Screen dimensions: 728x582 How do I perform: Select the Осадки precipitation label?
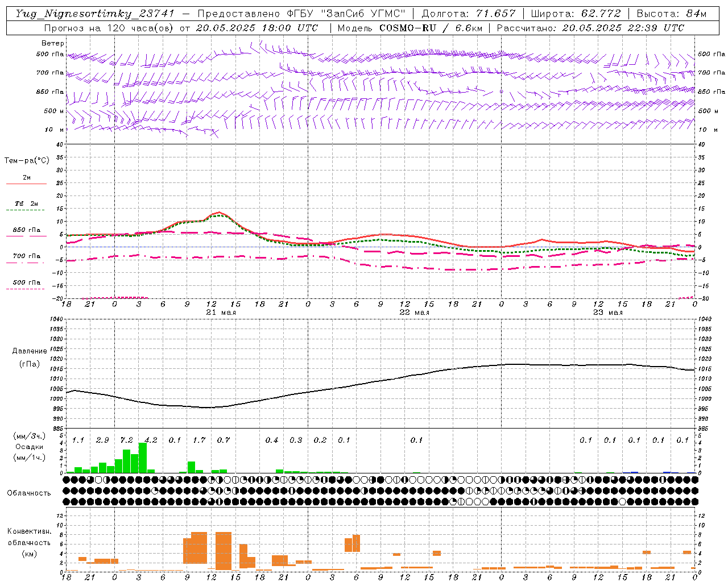pyautogui.click(x=30, y=447)
